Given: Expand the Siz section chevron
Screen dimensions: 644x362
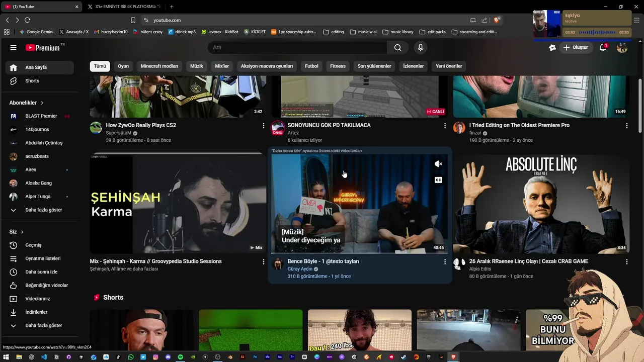Looking at the screenshot, I should (22, 232).
